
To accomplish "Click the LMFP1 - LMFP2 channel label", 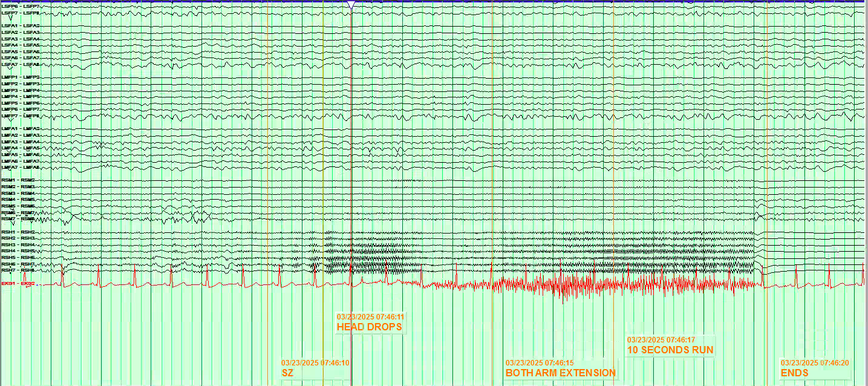I will click(21, 77).
